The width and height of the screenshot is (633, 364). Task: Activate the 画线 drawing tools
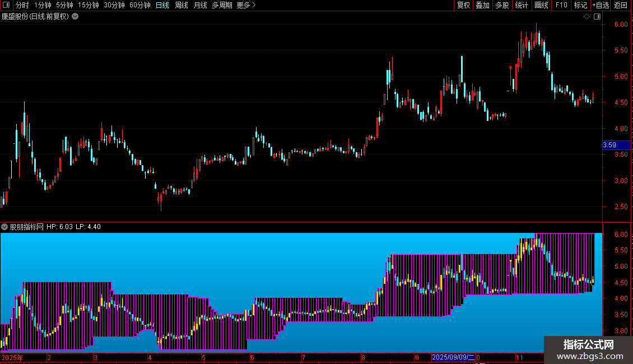click(x=541, y=5)
